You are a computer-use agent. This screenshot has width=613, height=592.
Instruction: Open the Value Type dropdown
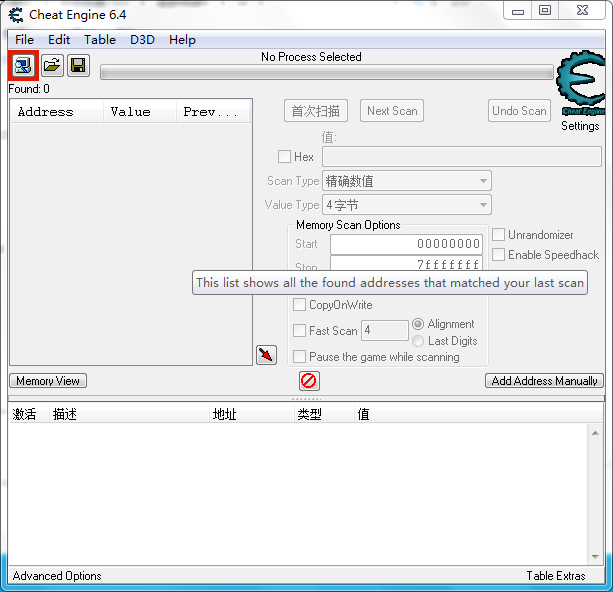pyautogui.click(x=407, y=205)
